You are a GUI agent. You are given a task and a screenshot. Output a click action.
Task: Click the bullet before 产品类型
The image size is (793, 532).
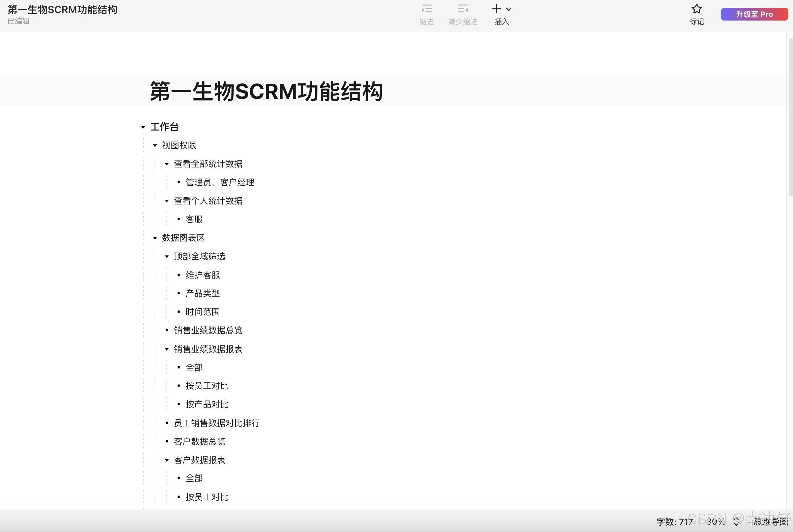click(x=179, y=294)
